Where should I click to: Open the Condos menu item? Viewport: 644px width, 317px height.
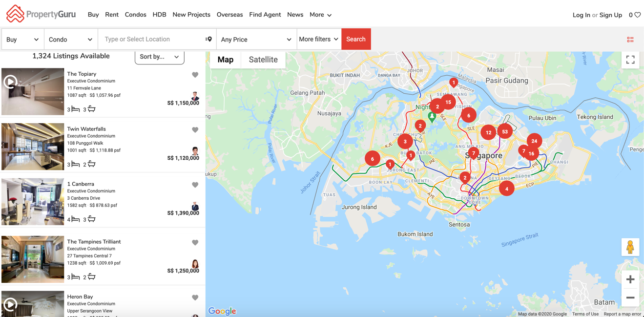click(136, 15)
